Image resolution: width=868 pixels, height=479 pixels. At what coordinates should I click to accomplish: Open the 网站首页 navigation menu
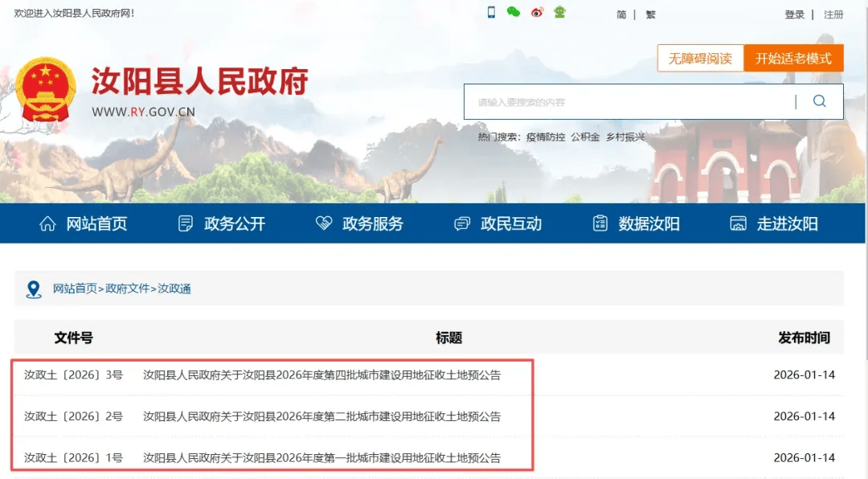[x=84, y=224]
